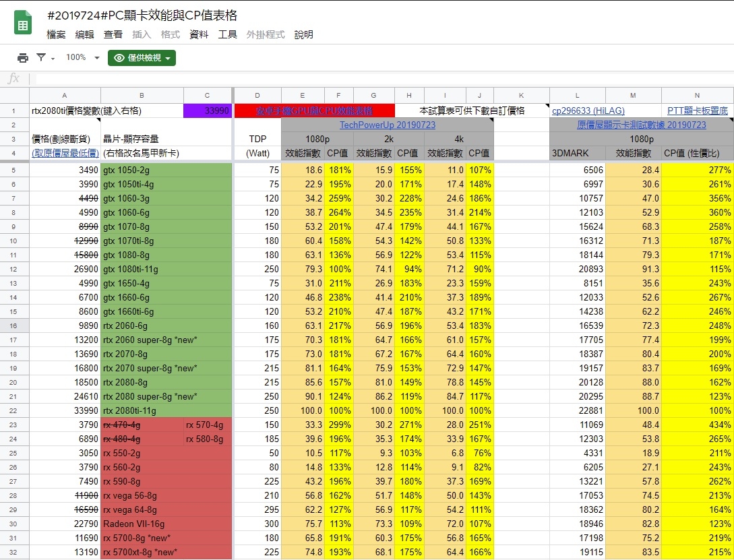Screen dimensions: 734x560
Task: Open the 外掛程式 menu
Action: tap(266, 34)
